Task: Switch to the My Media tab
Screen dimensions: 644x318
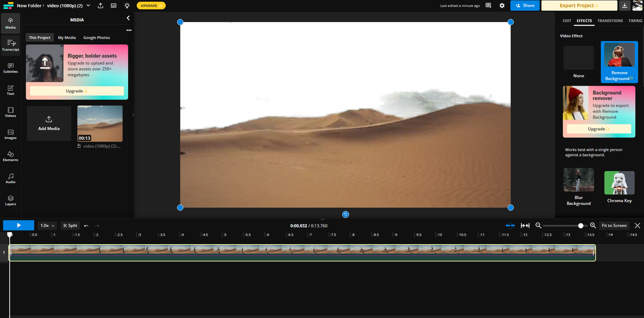Action: coord(67,38)
